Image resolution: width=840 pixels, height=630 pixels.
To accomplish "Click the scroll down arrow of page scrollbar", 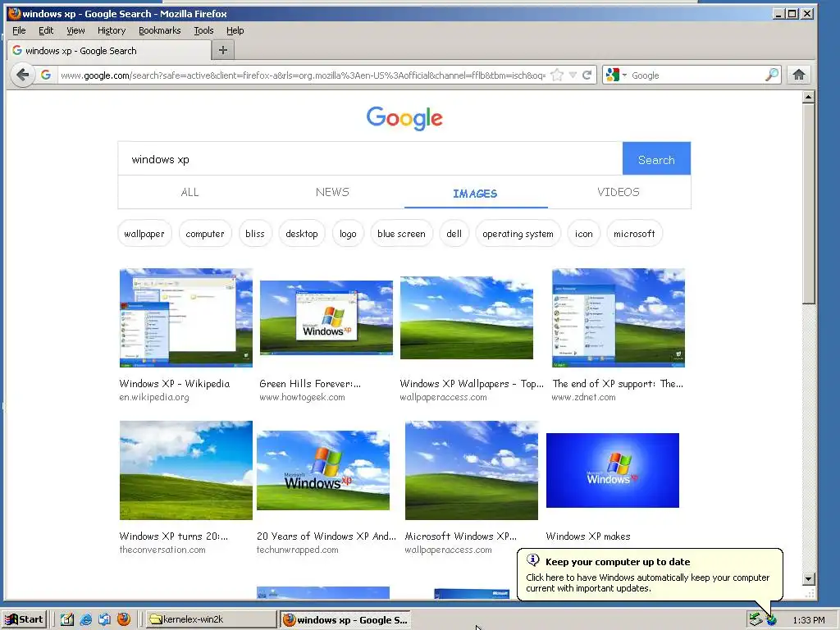I will point(808,578).
